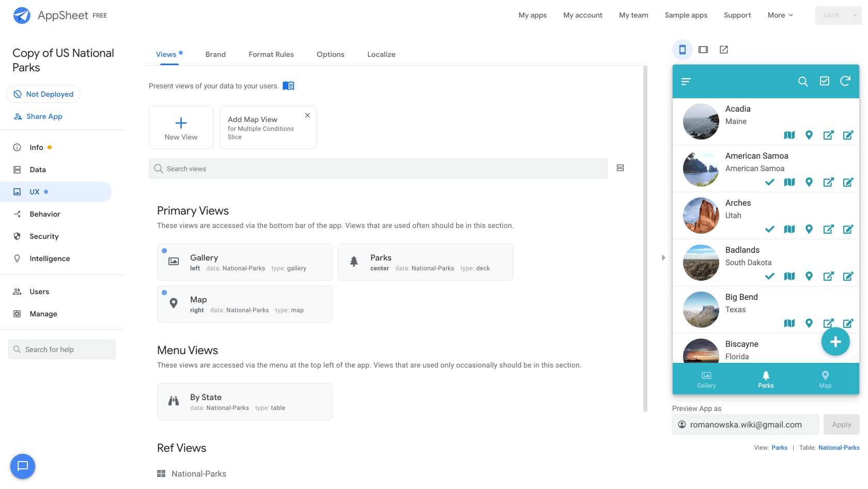Click the search icon in app preview
868x489 pixels.
tap(803, 81)
